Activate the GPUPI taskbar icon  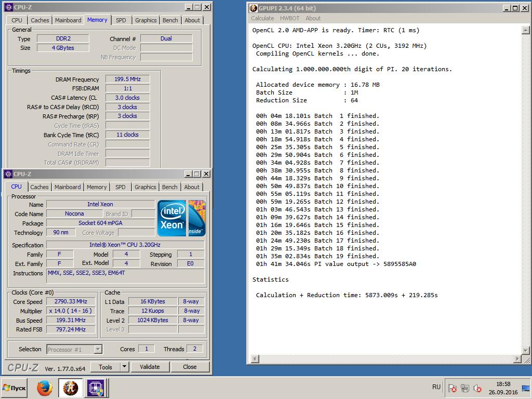click(x=71, y=388)
